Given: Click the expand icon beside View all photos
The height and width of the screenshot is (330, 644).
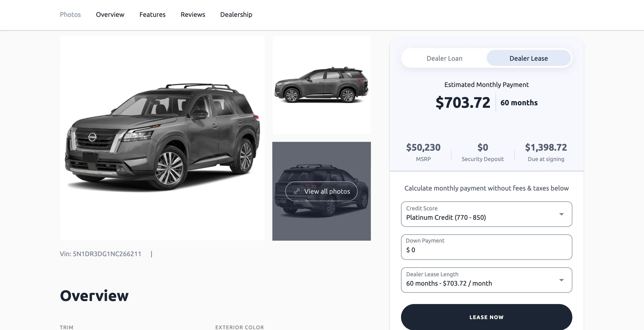Looking at the screenshot, I should click(296, 191).
